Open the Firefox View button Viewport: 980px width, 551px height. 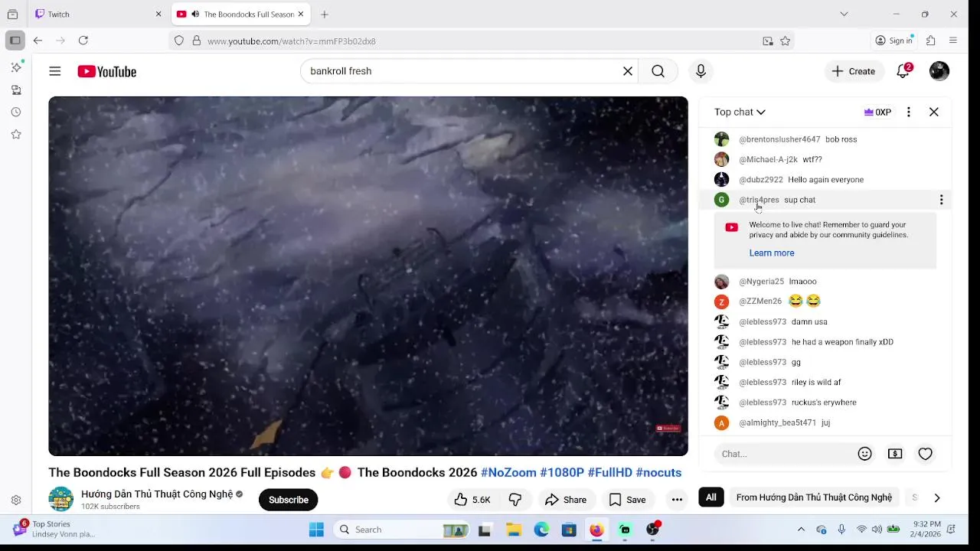[12, 14]
